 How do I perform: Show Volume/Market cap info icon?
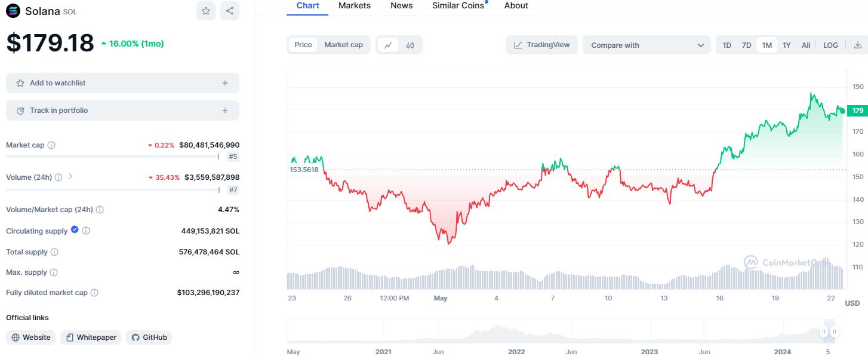[x=100, y=210]
